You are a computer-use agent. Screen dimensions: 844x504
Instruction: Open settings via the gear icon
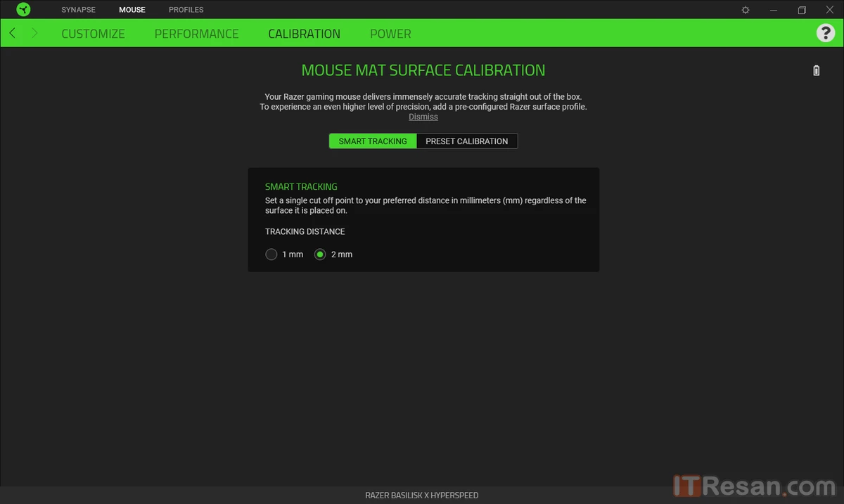(746, 10)
